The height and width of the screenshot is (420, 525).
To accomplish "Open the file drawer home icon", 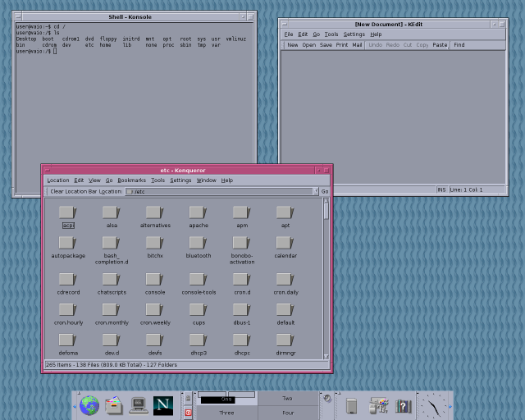I will pyautogui.click(x=113, y=405).
